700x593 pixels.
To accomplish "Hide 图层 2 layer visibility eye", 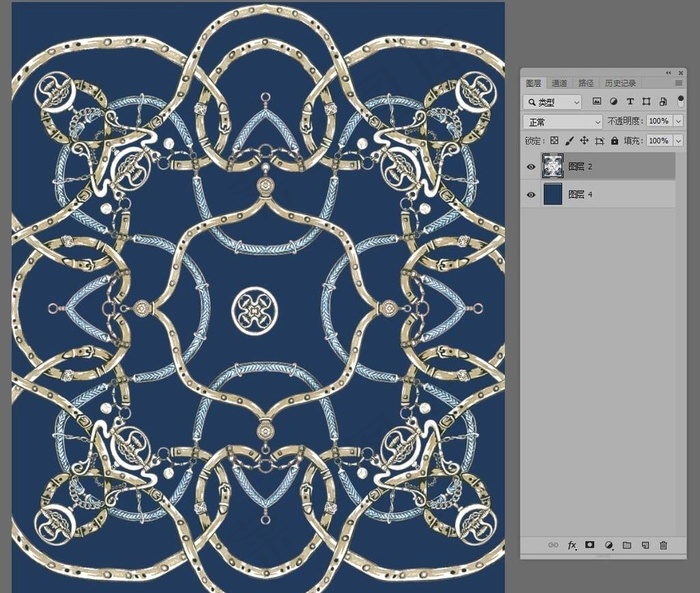I will (531, 167).
